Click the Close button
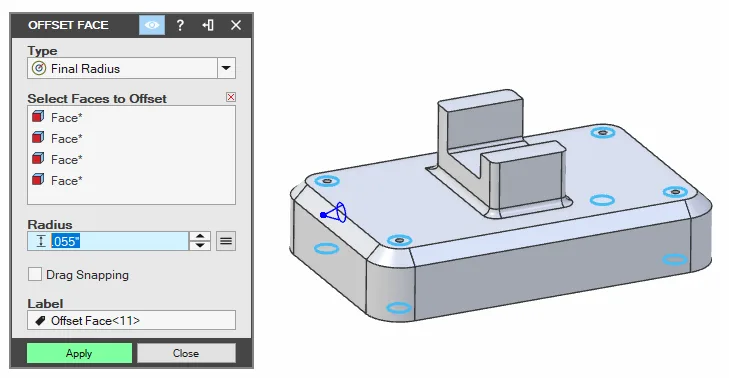 coord(186,353)
